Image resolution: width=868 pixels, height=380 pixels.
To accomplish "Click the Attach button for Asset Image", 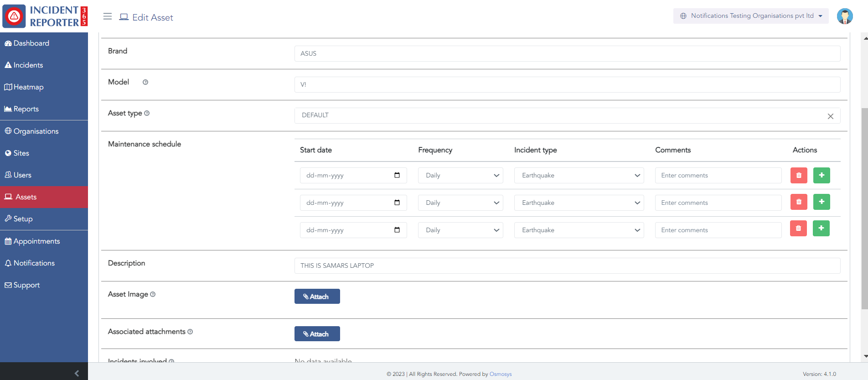I will point(317,297).
